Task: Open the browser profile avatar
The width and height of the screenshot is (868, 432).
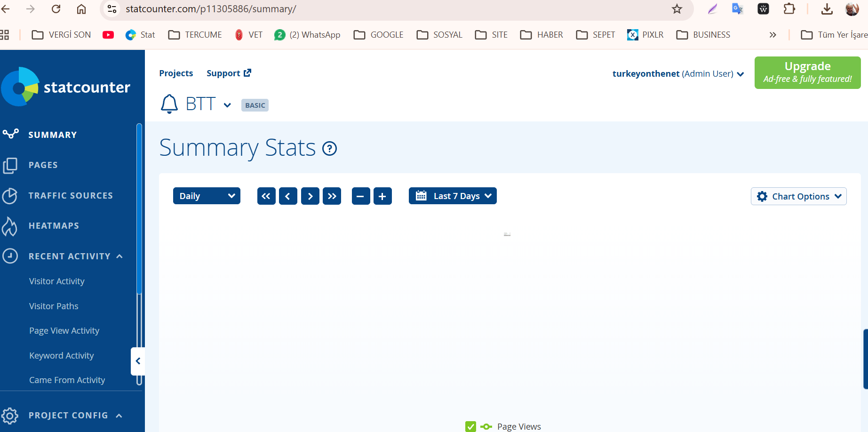Action: 852,9
